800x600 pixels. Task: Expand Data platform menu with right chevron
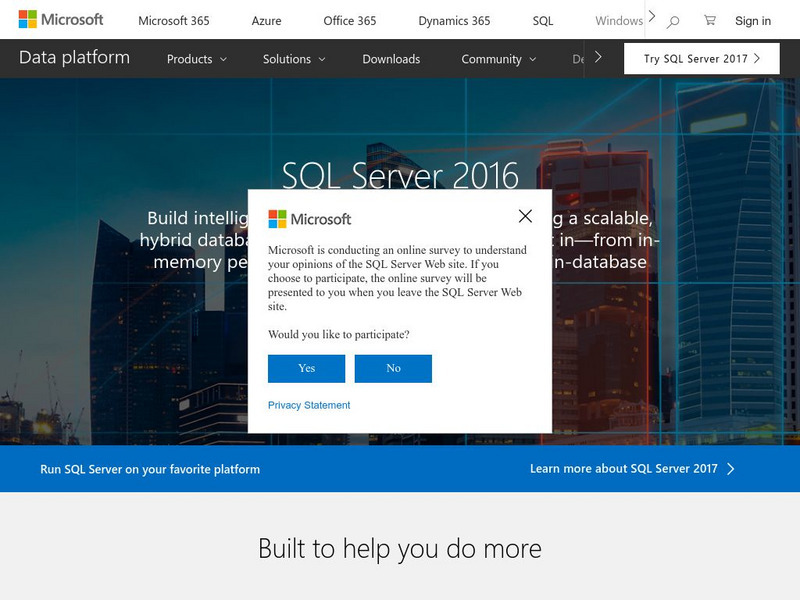598,57
